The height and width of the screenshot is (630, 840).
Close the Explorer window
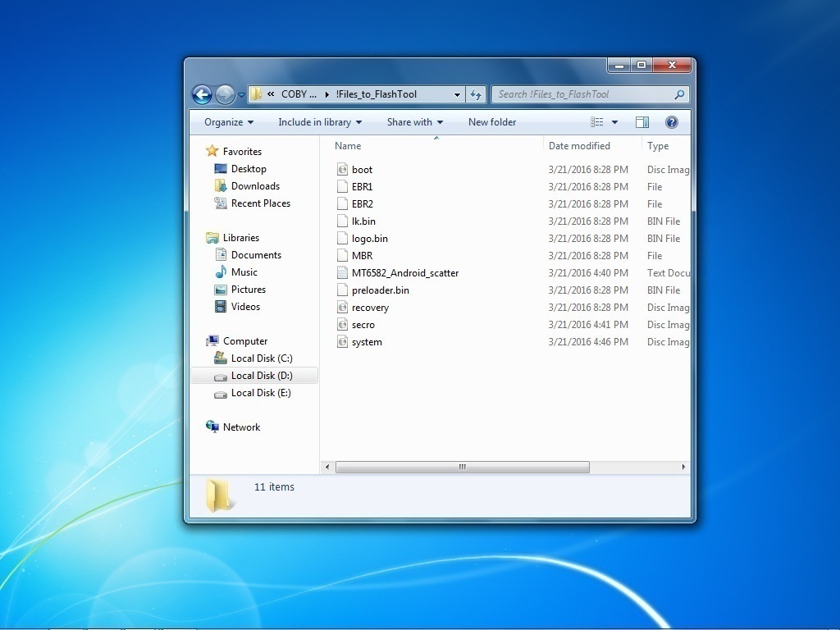tap(673, 66)
